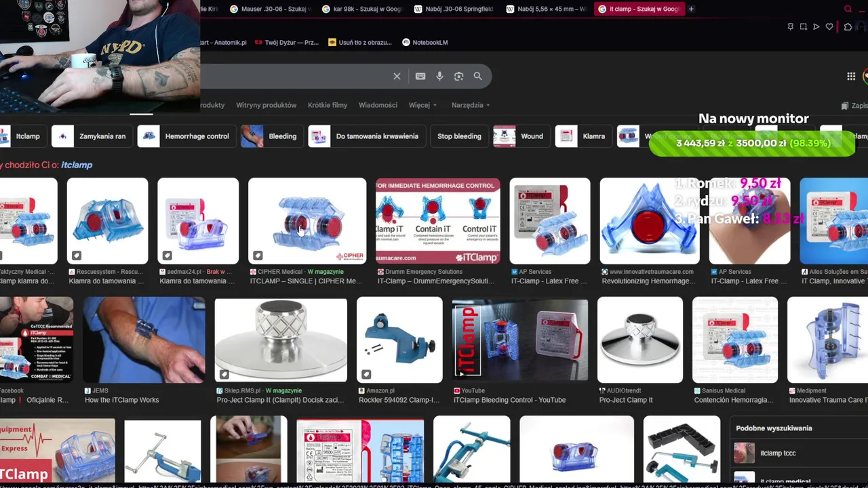Open the Twój Dyżur bookmark

(286, 42)
